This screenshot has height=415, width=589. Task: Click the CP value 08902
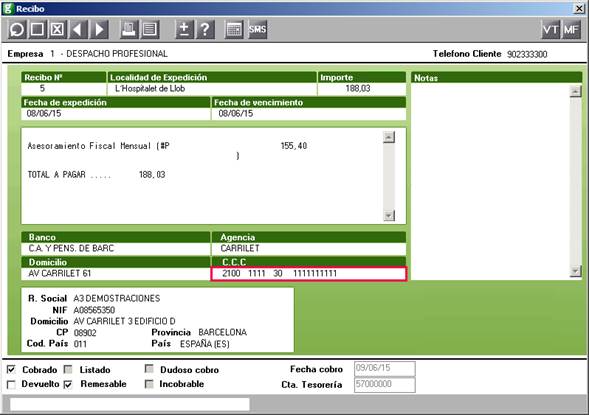coord(85,333)
